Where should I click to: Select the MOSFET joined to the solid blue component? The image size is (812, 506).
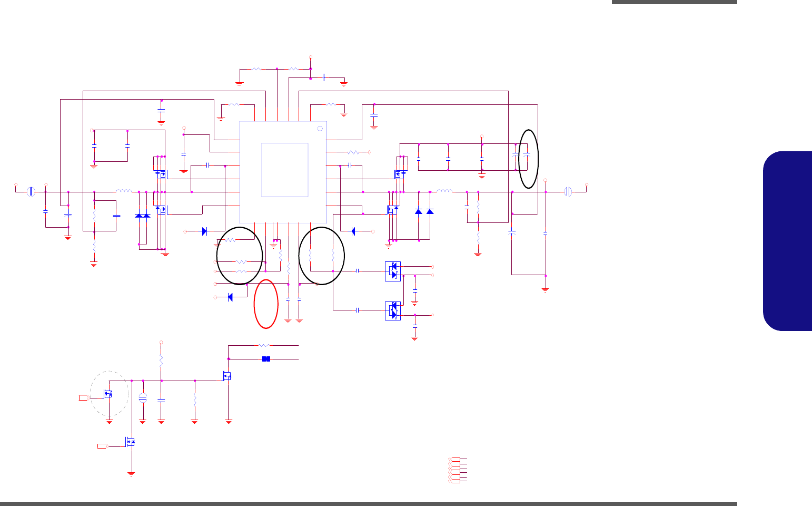click(227, 376)
